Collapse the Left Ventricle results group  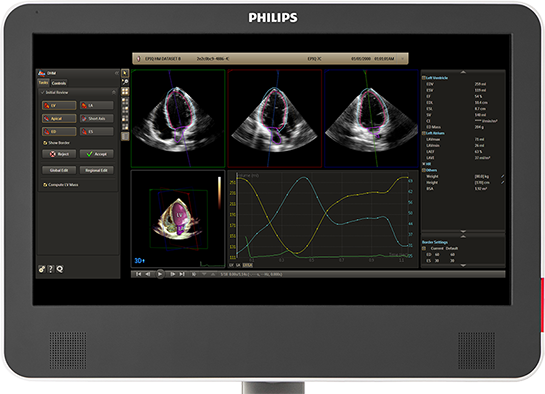click(424, 78)
